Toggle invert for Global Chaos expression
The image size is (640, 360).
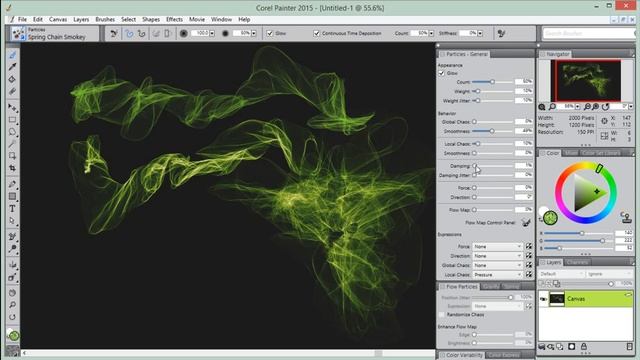(529, 265)
